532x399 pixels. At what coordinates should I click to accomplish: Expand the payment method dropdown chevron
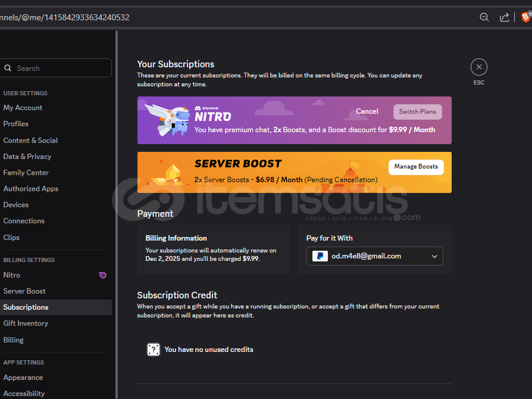pos(434,257)
